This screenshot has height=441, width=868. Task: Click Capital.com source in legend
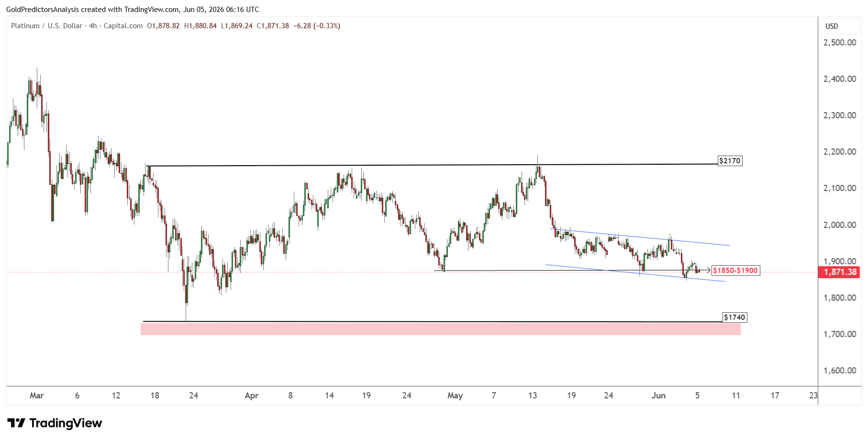point(123,26)
